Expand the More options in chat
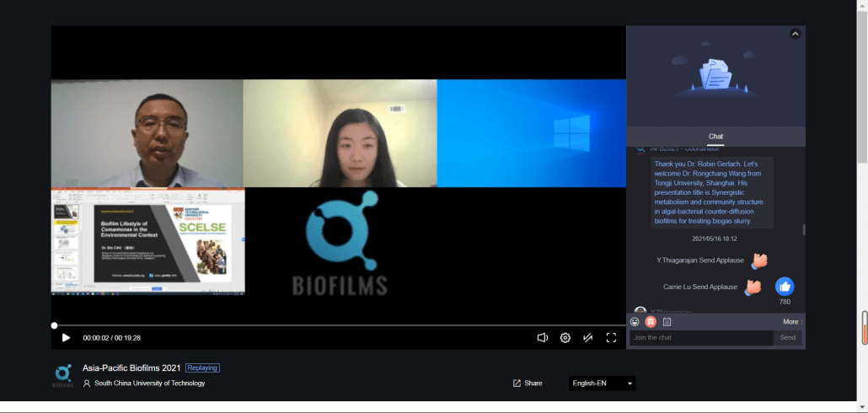The image size is (868, 413). pos(792,322)
